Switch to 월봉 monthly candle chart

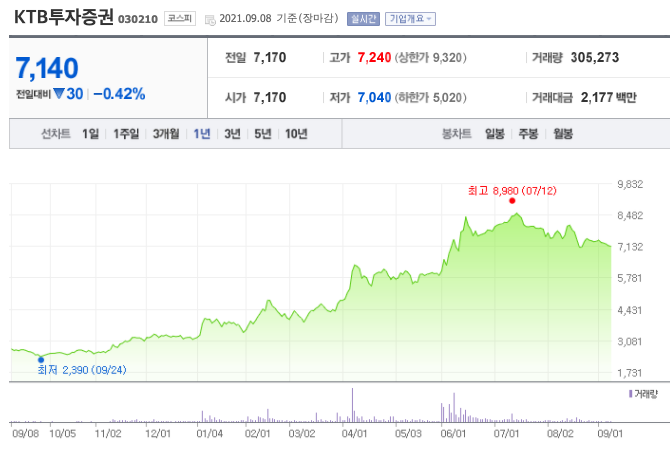563,134
